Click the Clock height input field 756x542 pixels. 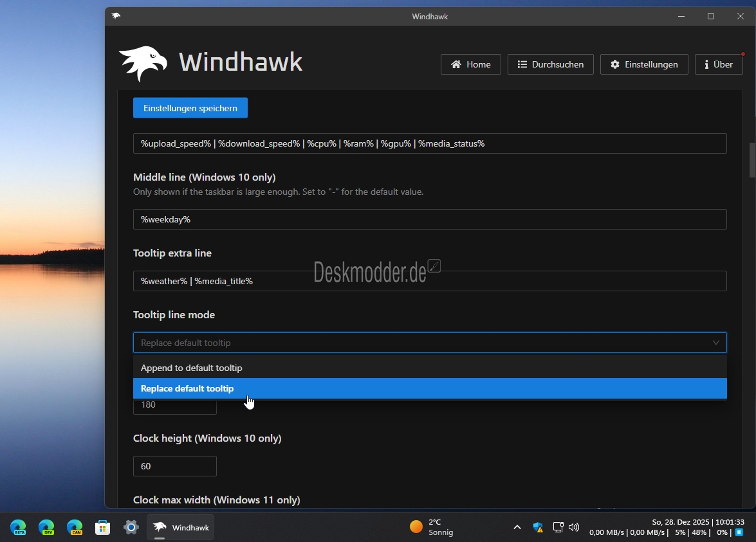(x=175, y=466)
